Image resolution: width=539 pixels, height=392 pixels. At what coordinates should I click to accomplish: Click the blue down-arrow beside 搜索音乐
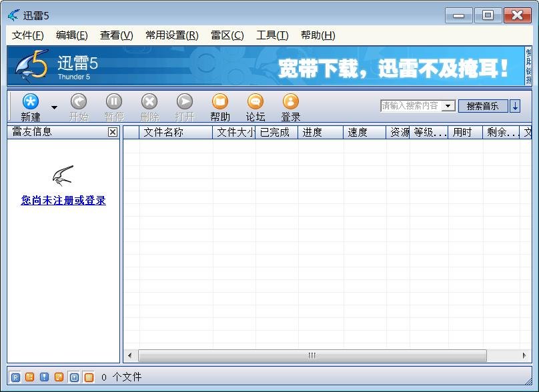tap(515, 106)
